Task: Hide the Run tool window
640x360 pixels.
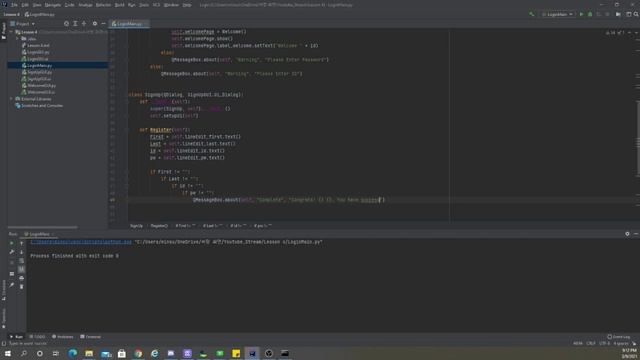Action: [636, 234]
